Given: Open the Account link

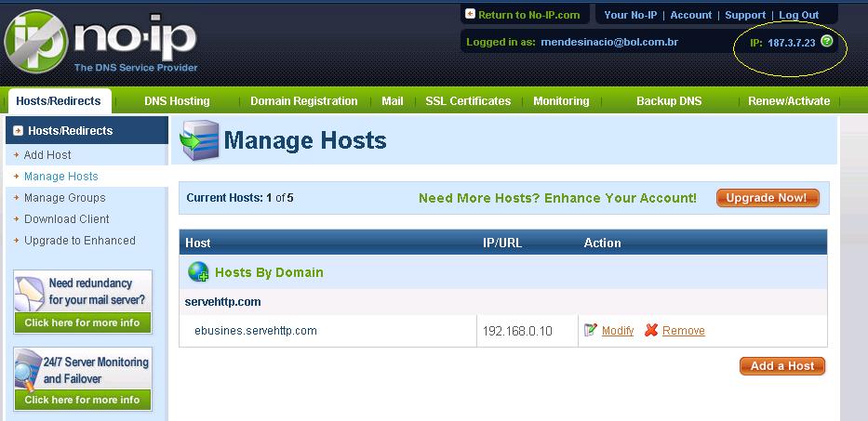Looking at the screenshot, I should click(x=691, y=15).
